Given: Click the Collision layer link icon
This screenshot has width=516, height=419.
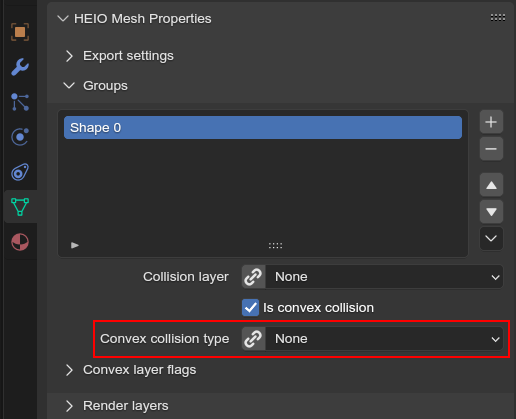Looking at the screenshot, I should 253,277.
